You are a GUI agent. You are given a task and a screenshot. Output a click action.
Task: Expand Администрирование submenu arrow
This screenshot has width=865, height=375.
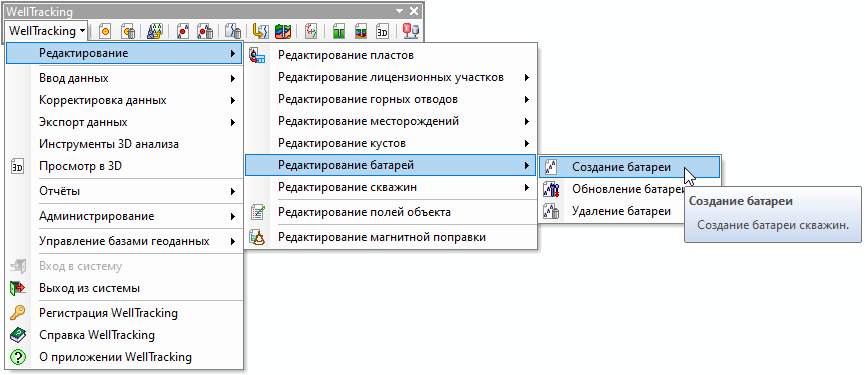pos(233,216)
